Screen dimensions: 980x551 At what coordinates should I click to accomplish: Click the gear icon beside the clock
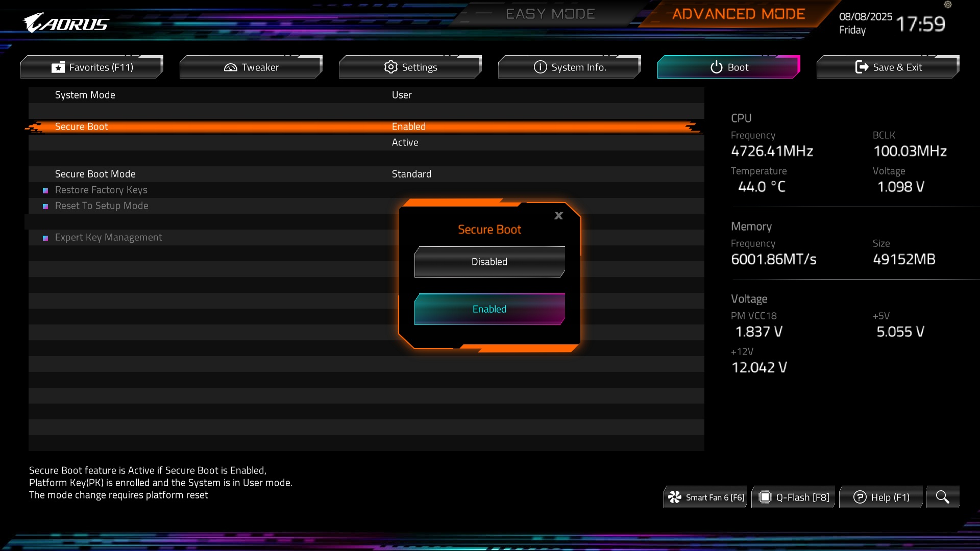(x=948, y=5)
